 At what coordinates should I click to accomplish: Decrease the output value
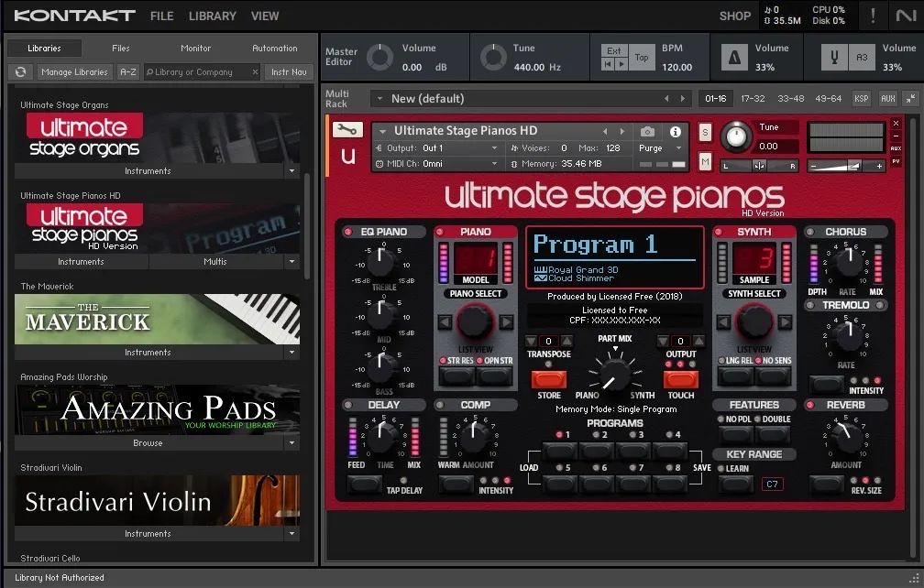coord(663,341)
